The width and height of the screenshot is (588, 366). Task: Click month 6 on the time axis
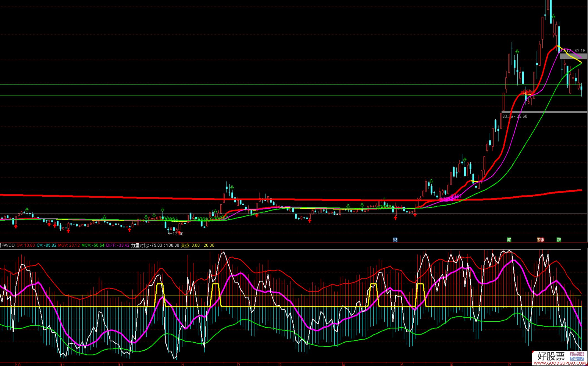(x=452, y=364)
